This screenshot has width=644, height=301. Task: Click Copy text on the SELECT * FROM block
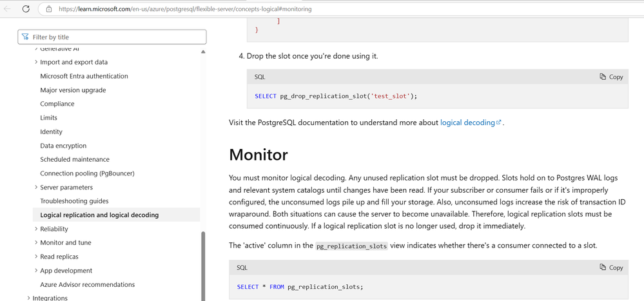[x=616, y=267]
